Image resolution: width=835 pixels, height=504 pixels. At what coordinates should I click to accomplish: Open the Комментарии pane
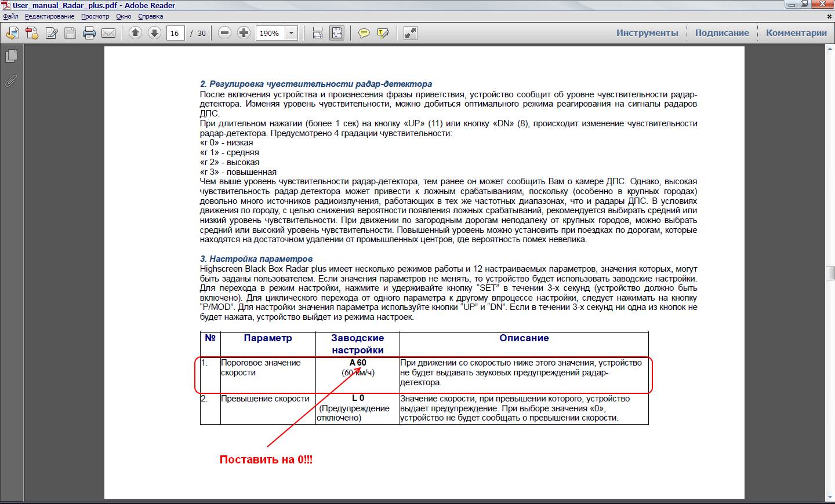796,33
